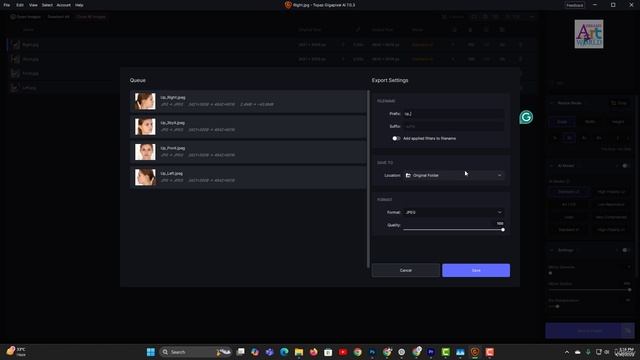Open the Windows Start menu
Screen dimensions: 640x360
click(x=151, y=352)
